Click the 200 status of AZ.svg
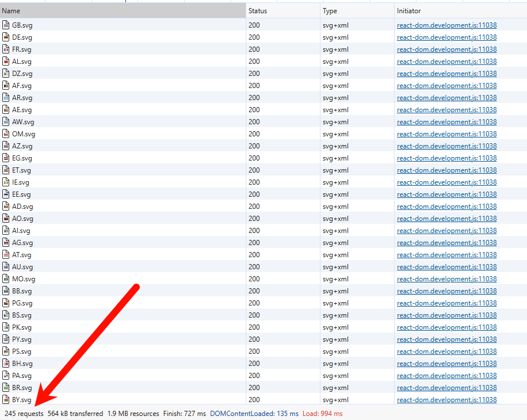 click(x=254, y=146)
